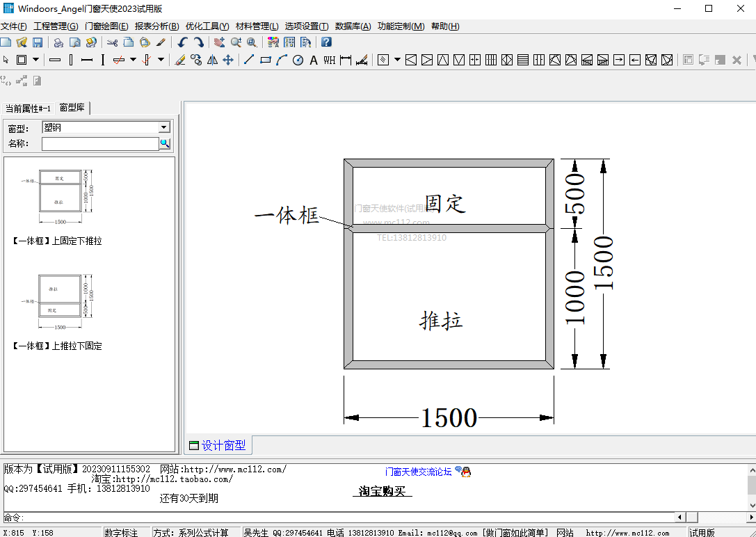Click the Copy icon
This screenshot has width=756, height=537.
pos(128,42)
